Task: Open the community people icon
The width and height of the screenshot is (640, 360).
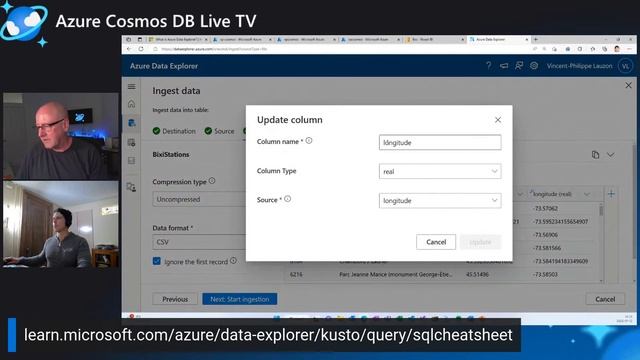Action: [x=519, y=65]
